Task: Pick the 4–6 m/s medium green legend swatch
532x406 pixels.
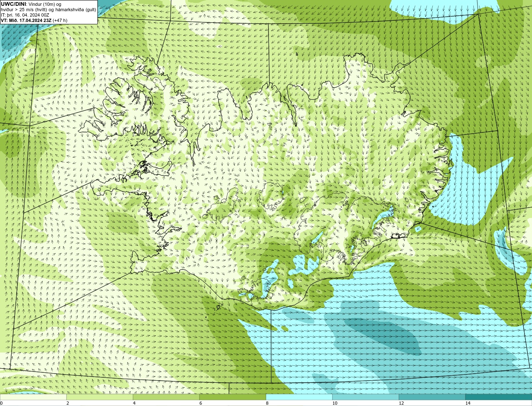Action: pyautogui.click(x=166, y=397)
